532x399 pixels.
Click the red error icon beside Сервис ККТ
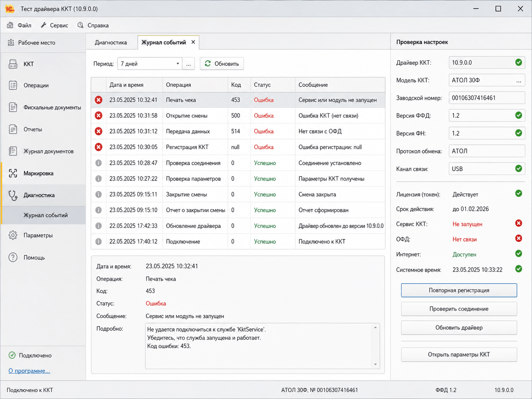point(518,223)
